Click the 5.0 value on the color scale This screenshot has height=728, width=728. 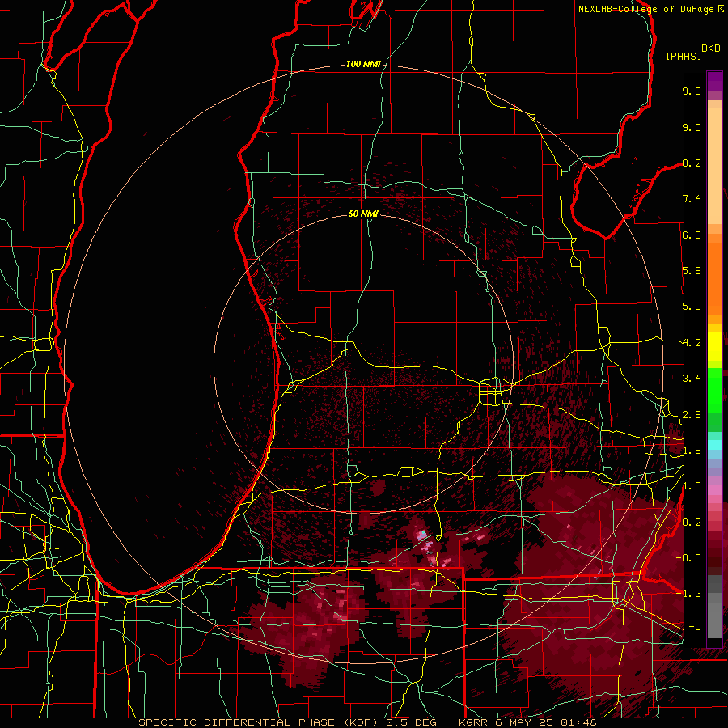(692, 307)
